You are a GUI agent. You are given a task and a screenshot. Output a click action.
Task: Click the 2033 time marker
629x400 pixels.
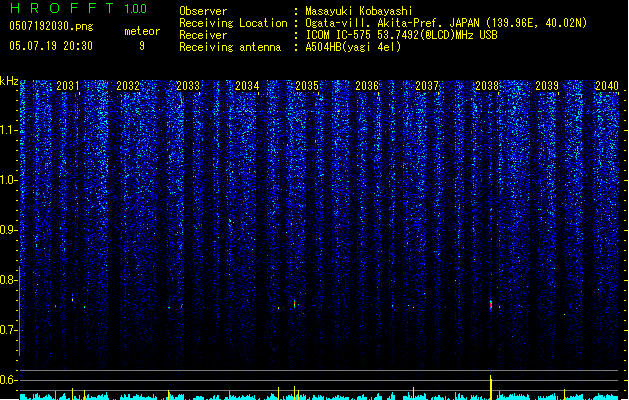[x=188, y=85]
